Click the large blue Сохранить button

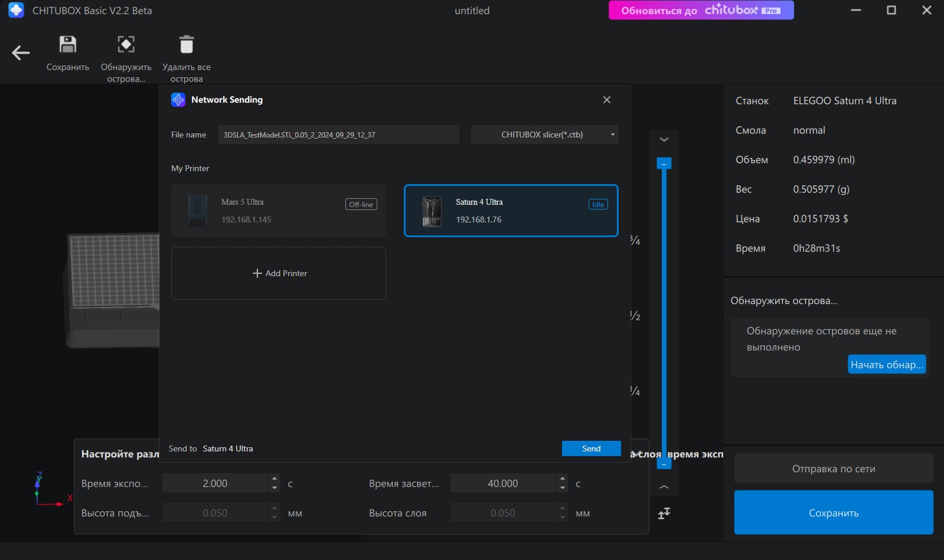833,513
